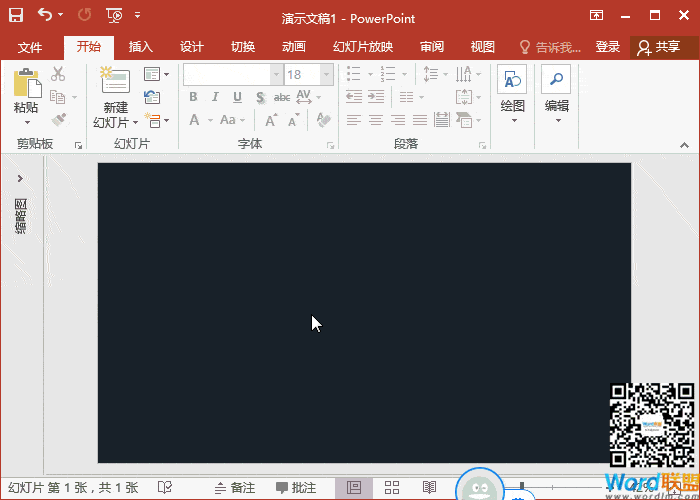Screen dimensions: 700x500
Task: Toggle Bold text formatting
Action: [193, 97]
